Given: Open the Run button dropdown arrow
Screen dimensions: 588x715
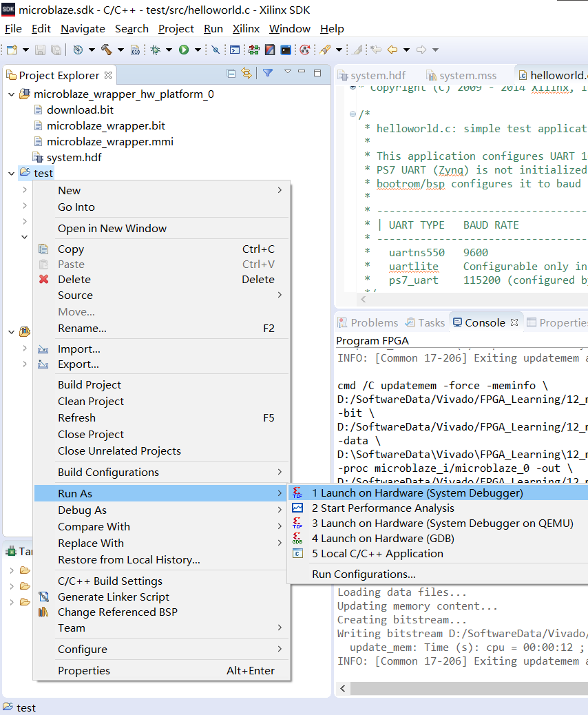Looking at the screenshot, I should (198, 50).
